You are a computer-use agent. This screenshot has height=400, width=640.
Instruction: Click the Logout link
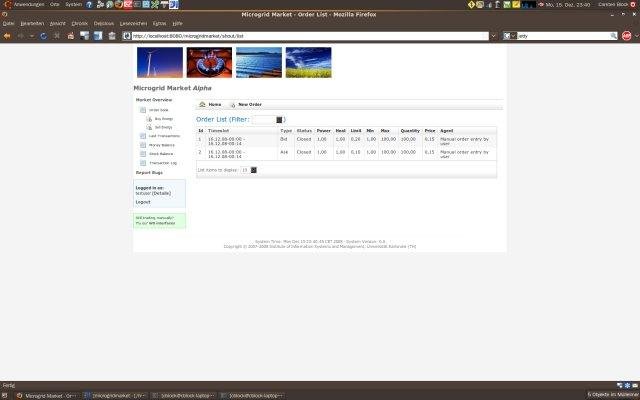click(x=143, y=201)
